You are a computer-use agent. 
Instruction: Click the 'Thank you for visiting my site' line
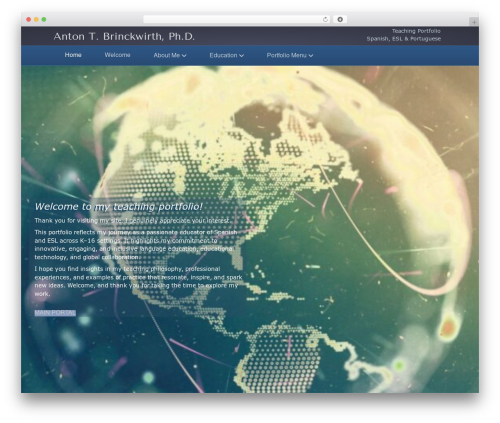(133, 221)
